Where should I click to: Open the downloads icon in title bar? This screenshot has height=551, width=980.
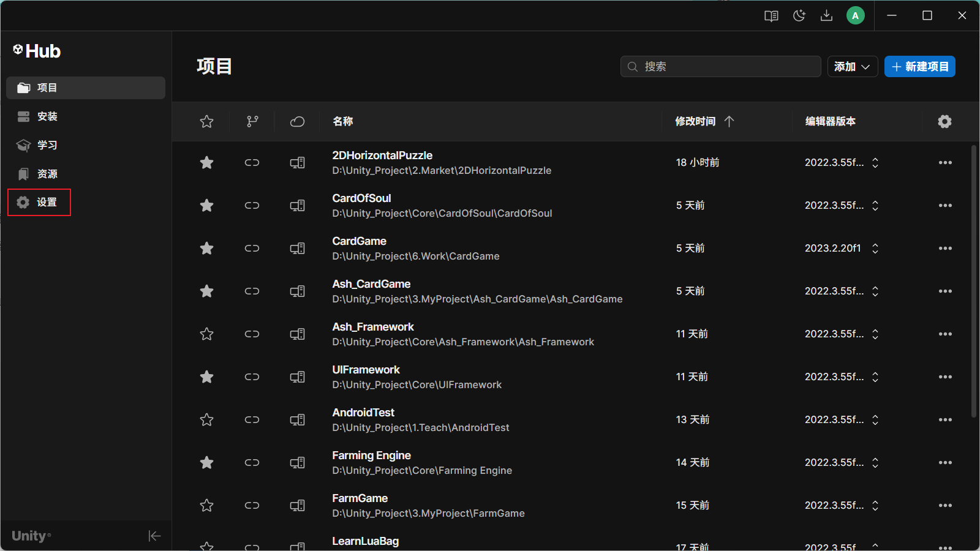coord(826,16)
